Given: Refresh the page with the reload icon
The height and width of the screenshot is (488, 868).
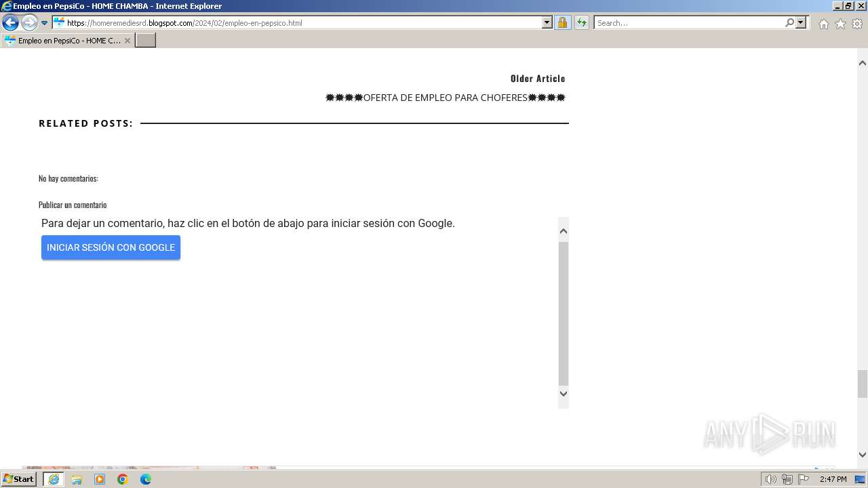Looking at the screenshot, I should pyautogui.click(x=581, y=22).
